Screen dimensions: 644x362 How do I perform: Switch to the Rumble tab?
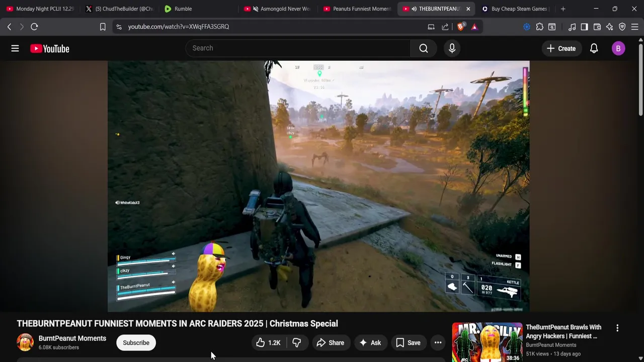click(x=198, y=9)
